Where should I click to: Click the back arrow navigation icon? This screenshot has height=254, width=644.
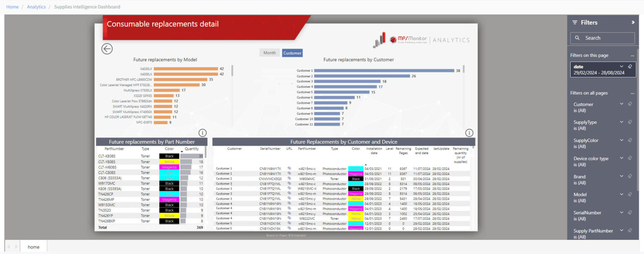(x=107, y=49)
